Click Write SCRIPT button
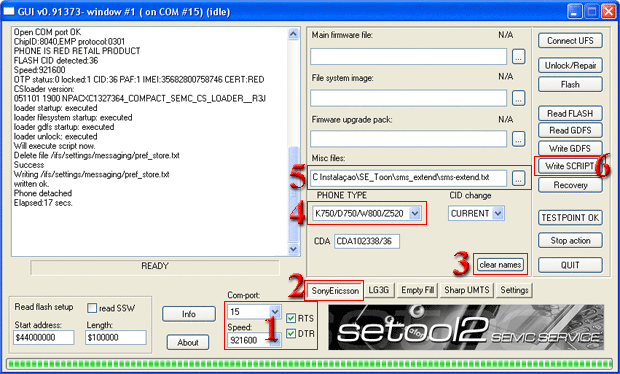The width and height of the screenshot is (620, 374). (569, 166)
